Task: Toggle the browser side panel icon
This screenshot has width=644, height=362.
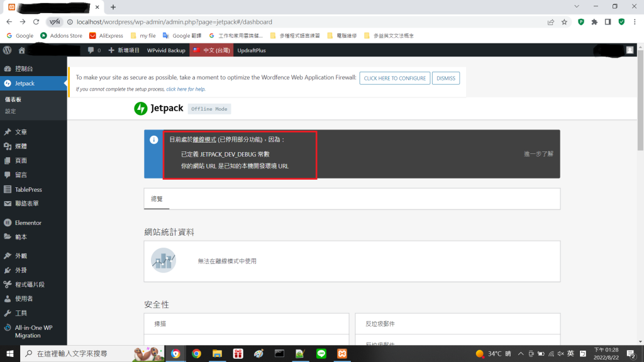Action: 608,22
